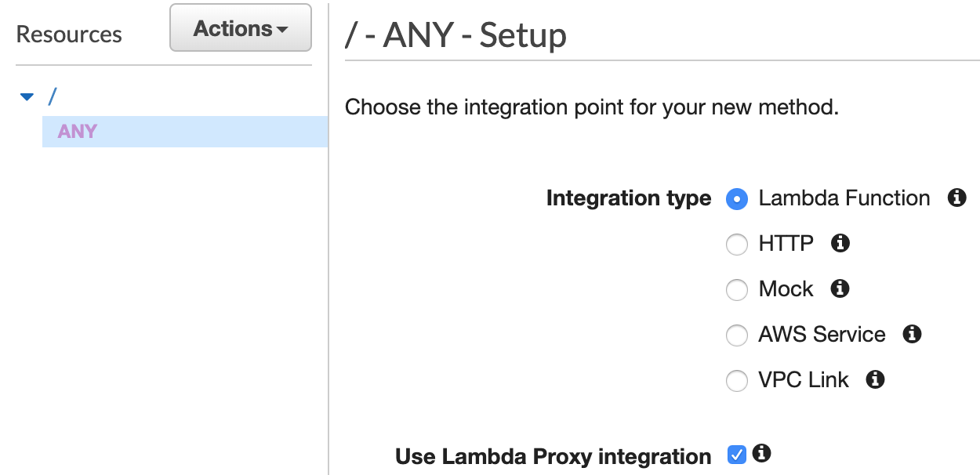The height and width of the screenshot is (475, 980).
Task: Select the root "/" resource
Action: click(52, 96)
